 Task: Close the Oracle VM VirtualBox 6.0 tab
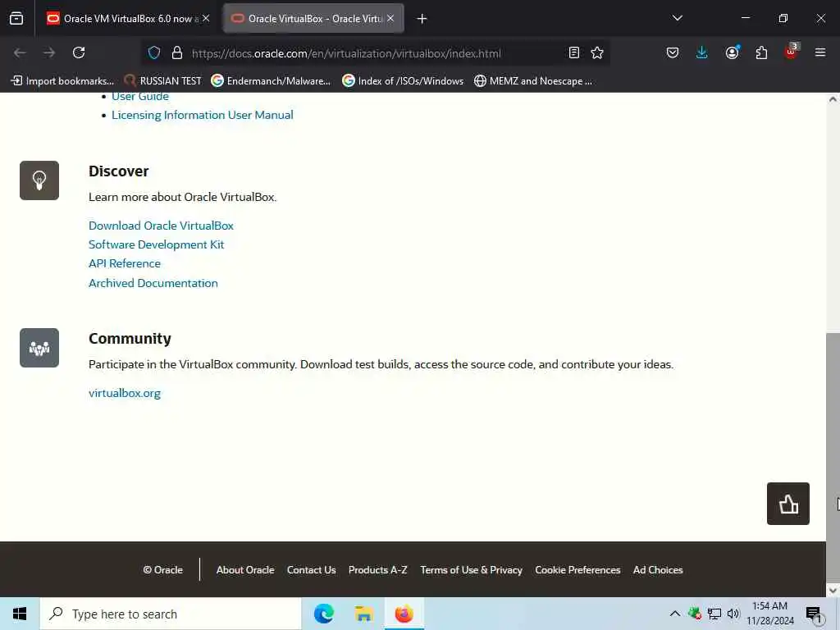206,18
